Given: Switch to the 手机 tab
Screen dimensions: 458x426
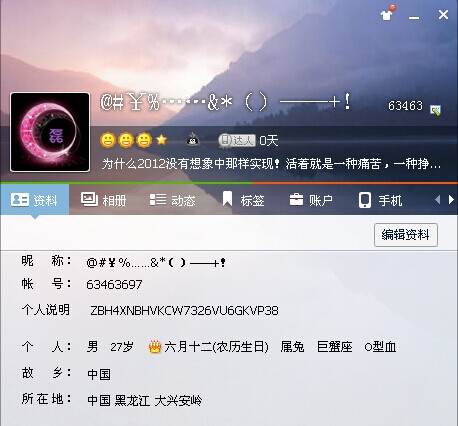Looking at the screenshot, I should click(x=380, y=200).
